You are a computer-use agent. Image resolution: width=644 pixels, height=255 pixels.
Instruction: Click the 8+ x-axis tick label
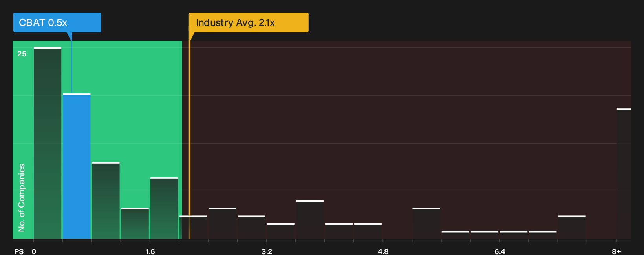617,251
